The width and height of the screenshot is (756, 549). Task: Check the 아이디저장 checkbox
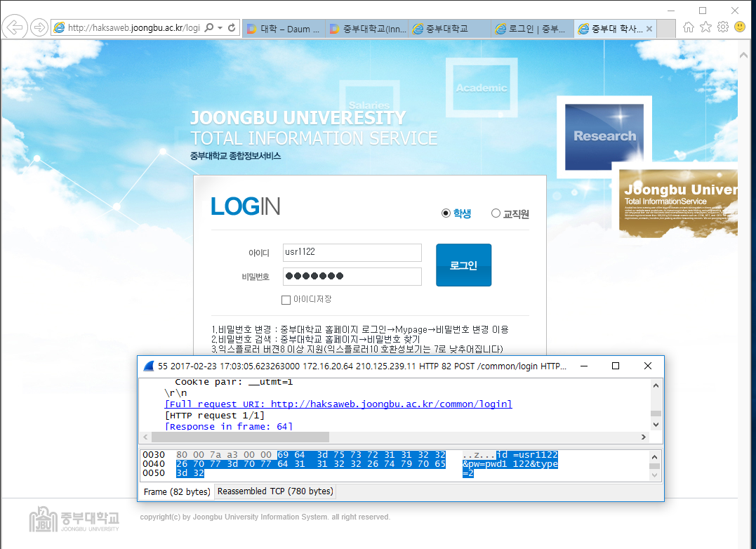point(286,300)
